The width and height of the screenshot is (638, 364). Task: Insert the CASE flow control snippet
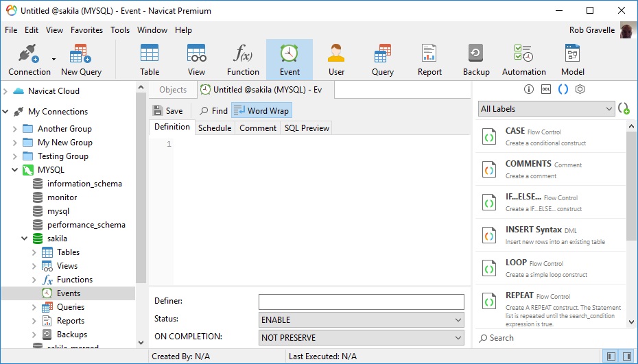(x=550, y=136)
